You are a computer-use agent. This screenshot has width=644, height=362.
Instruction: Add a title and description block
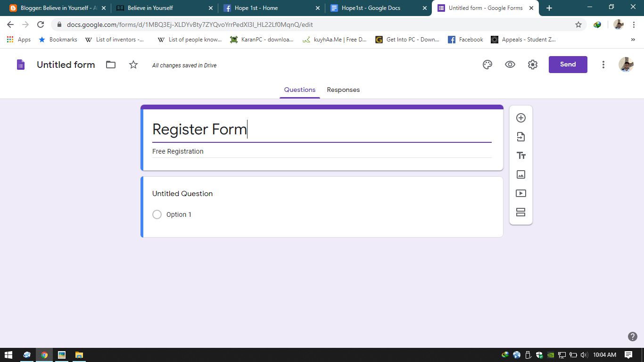520,155
